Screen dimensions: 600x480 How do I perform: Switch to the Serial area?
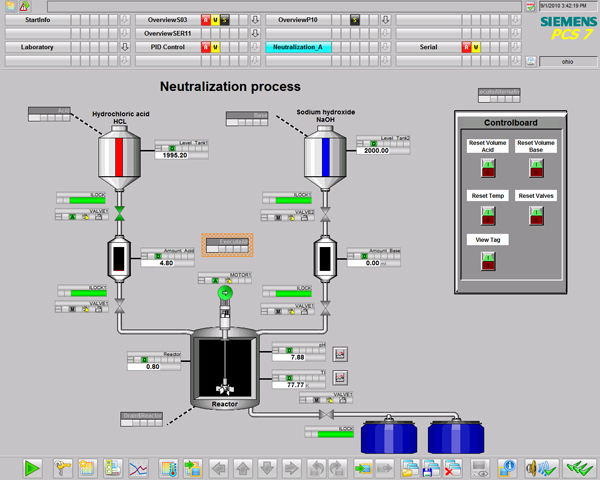[428, 47]
